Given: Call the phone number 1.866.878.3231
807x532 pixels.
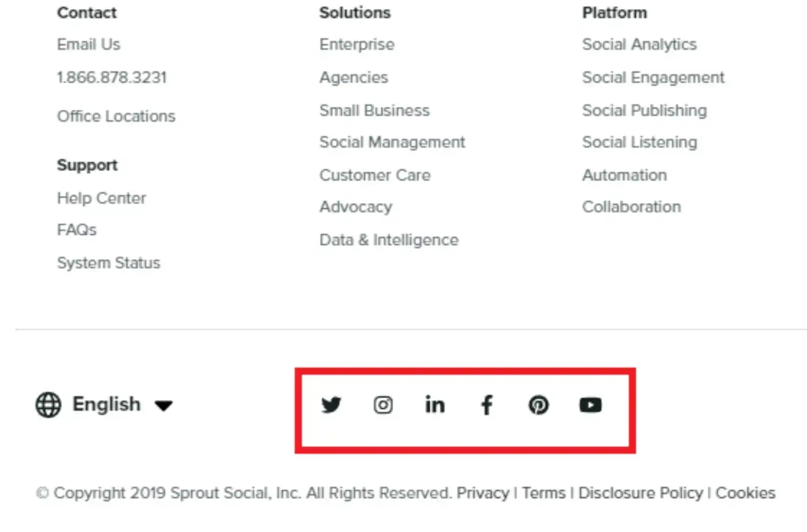Looking at the screenshot, I should (x=112, y=77).
